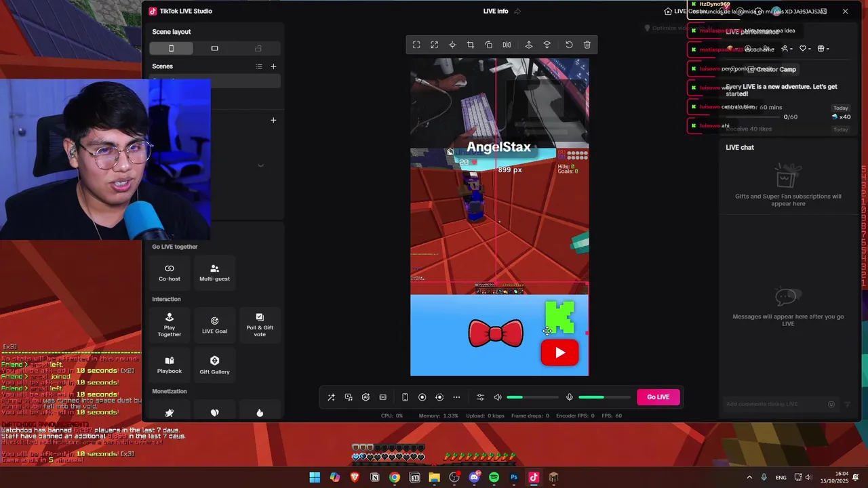Click the dashed circle capture icon
The image size is (868, 488).
[439, 397]
